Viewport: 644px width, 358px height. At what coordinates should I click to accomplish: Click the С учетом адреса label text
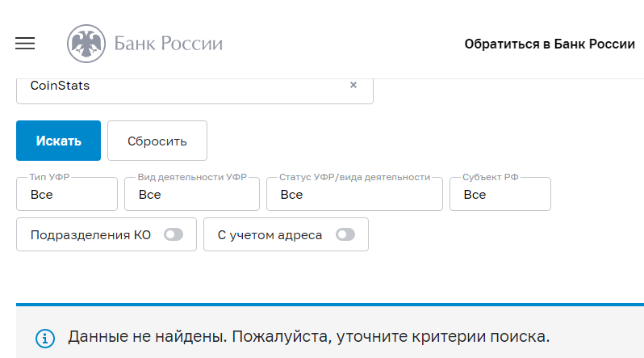click(270, 235)
